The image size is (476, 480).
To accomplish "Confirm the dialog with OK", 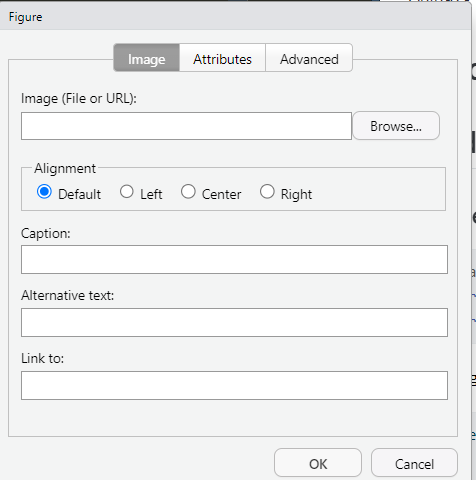I will 318,463.
